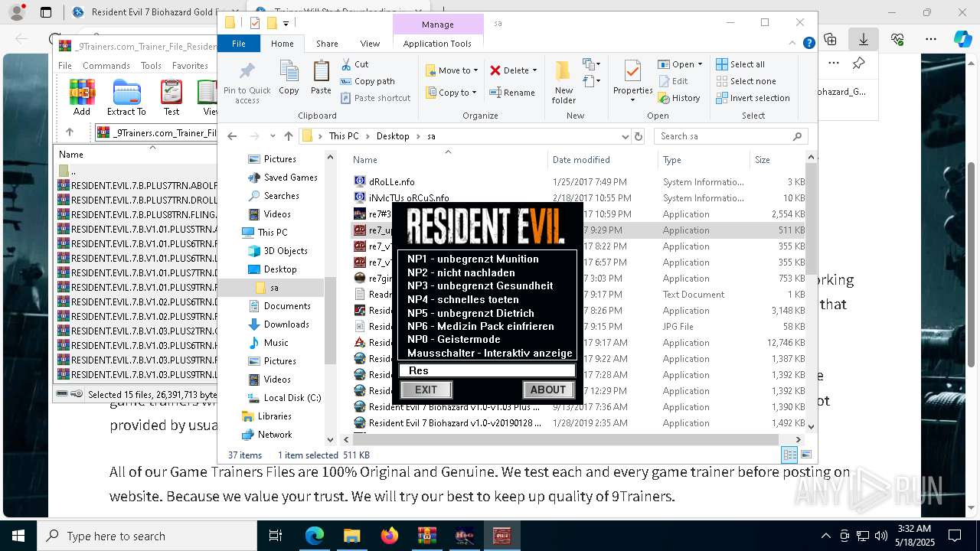Viewport: 980px width, 551px height.
Task: Open Edge Downloads icon in browser toolbar
Action: 864,39
